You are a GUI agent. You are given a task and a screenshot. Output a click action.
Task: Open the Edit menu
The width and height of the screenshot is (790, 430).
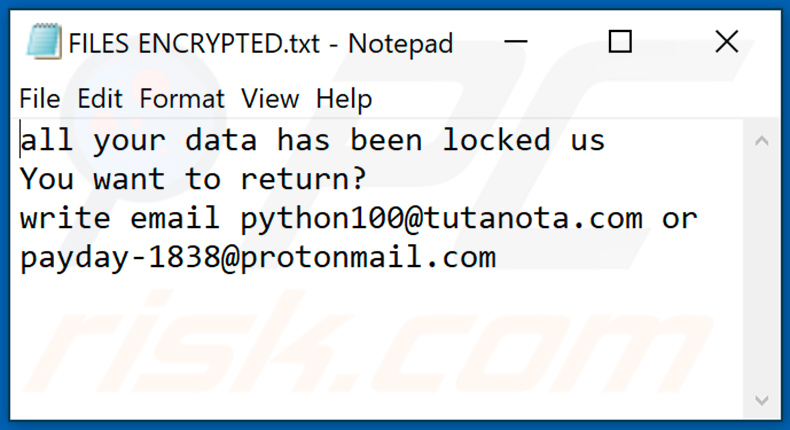point(99,99)
